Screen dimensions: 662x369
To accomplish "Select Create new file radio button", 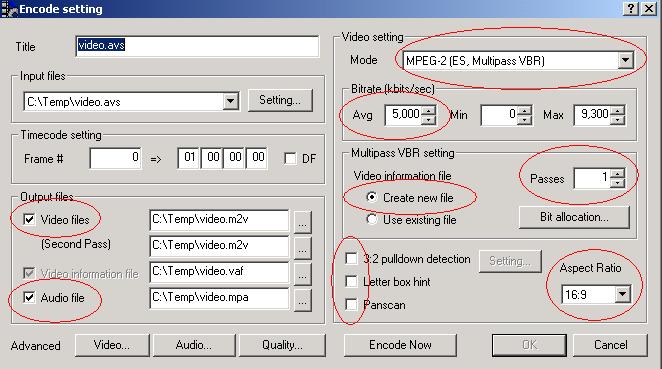I will coord(372,197).
